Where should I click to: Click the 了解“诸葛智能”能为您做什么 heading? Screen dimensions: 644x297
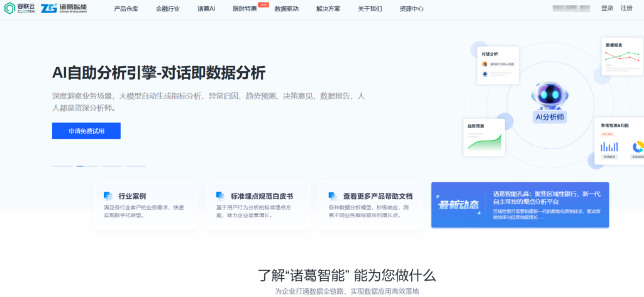pyautogui.click(x=347, y=275)
